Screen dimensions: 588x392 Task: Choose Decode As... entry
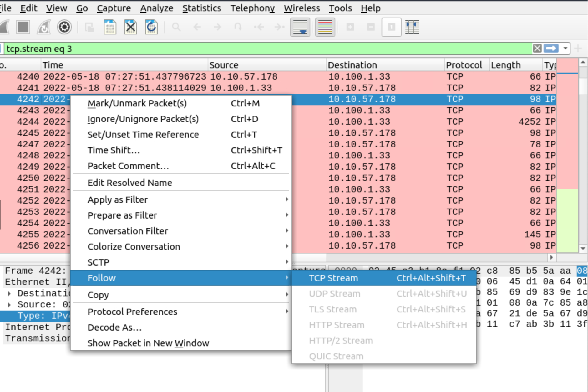click(181, 328)
